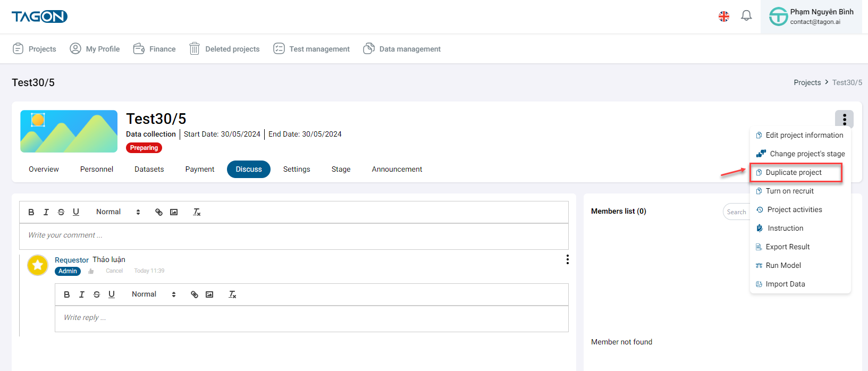Toggle underline in the reply editor

(x=112, y=294)
